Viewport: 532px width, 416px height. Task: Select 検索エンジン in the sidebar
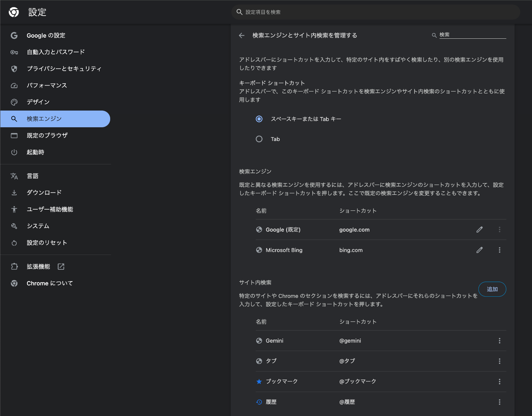[55, 119]
